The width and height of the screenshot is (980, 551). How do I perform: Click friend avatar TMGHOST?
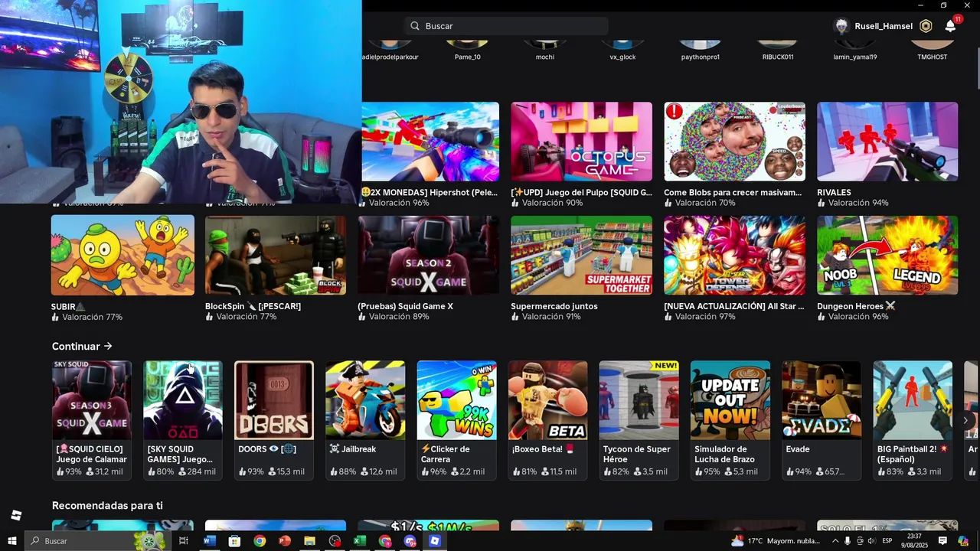932,44
